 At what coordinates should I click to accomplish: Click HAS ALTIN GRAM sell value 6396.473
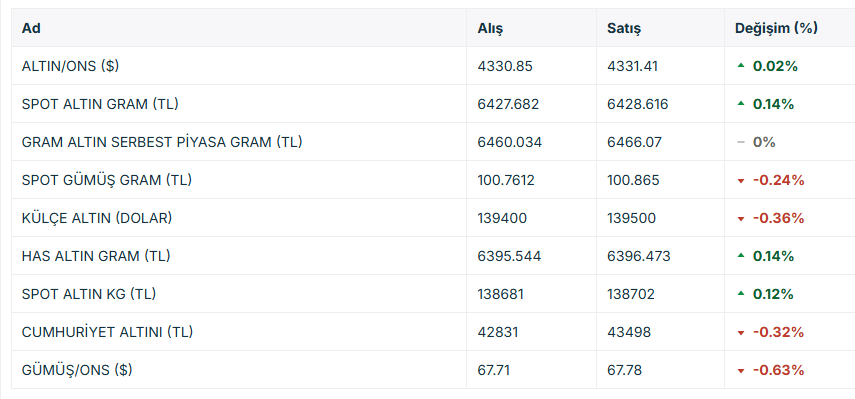pyautogui.click(x=639, y=256)
